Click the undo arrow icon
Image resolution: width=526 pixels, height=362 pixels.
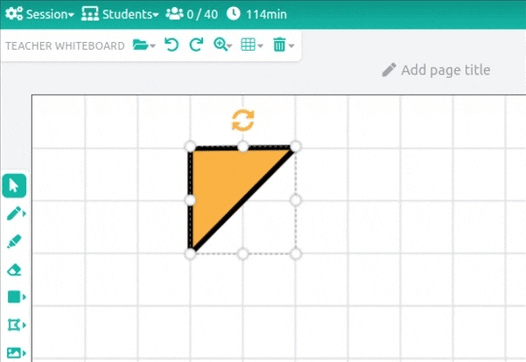pos(171,45)
